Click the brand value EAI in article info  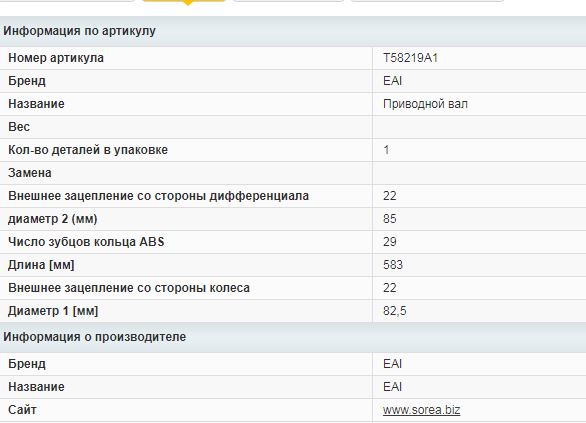pyautogui.click(x=392, y=81)
